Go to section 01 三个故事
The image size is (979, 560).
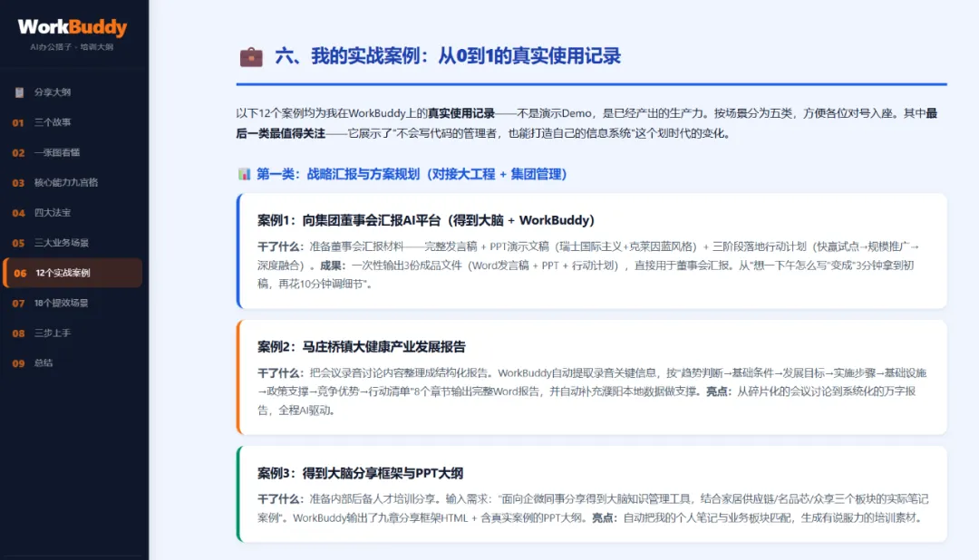click(73, 122)
